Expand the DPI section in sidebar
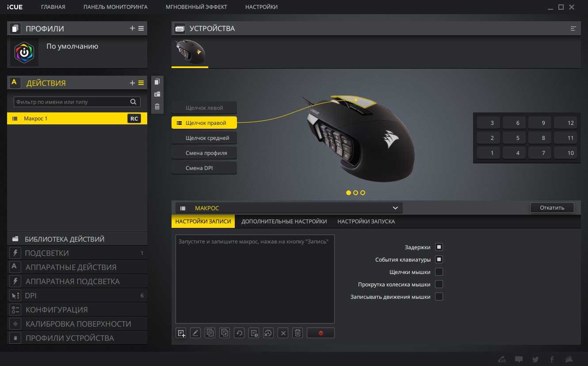The image size is (588, 366). click(x=77, y=296)
